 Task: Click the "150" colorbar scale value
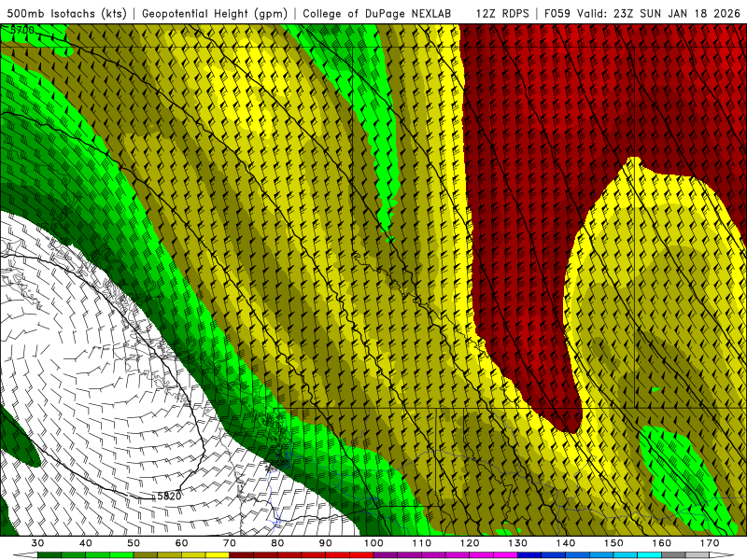coord(613,543)
